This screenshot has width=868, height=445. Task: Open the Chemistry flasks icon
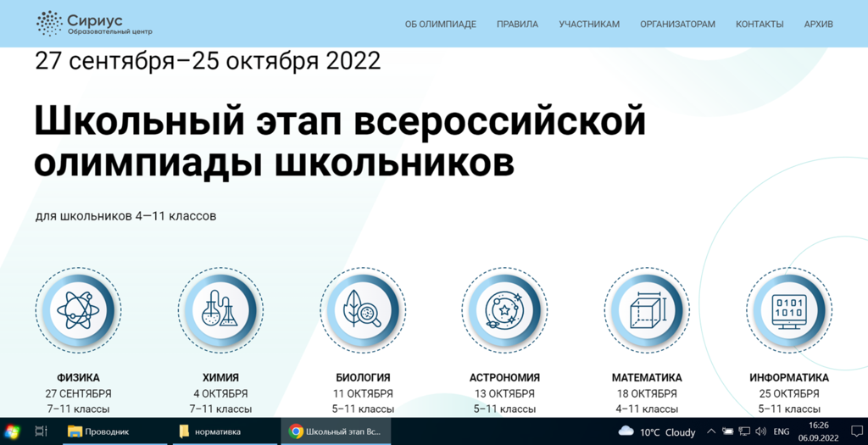point(220,310)
